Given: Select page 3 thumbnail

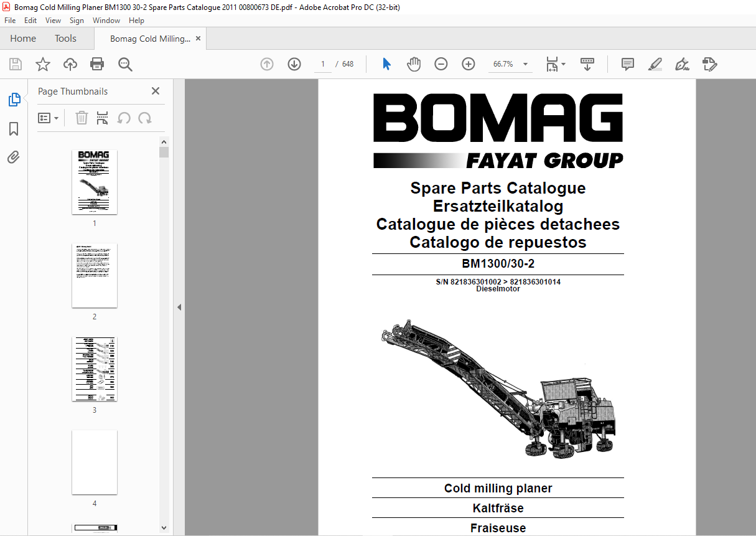Looking at the screenshot, I should pyautogui.click(x=95, y=369).
